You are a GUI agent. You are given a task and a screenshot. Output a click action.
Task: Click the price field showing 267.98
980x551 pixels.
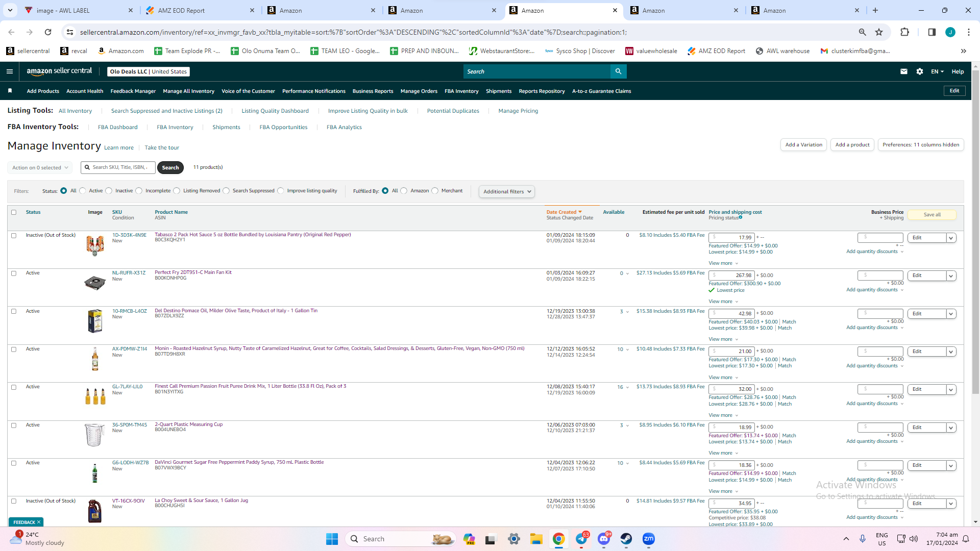coord(731,275)
